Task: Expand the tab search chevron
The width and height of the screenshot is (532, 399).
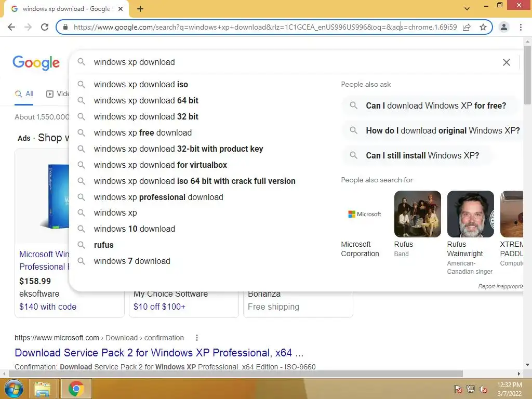Action: [467, 9]
